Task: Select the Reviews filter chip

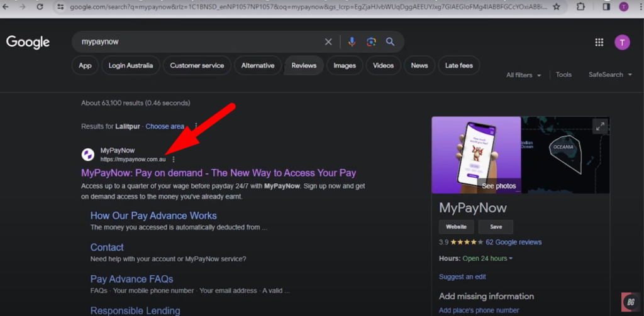Action: click(304, 65)
